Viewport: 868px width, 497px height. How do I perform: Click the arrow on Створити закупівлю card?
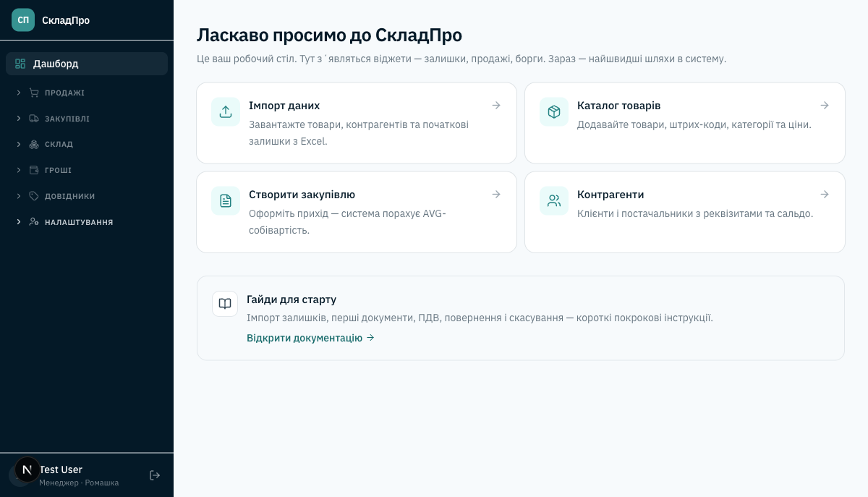(496, 195)
